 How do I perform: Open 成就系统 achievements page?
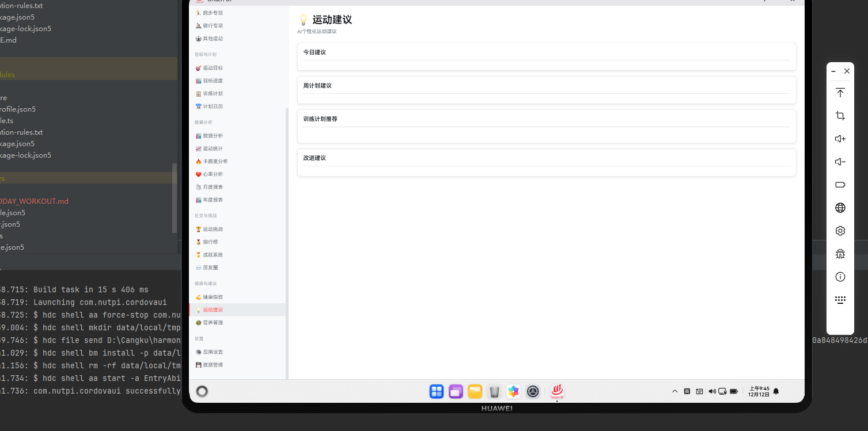(x=237, y=254)
